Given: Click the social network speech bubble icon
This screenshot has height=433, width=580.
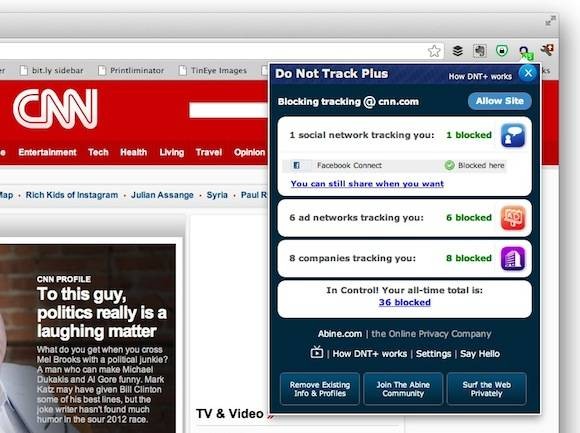Looking at the screenshot, I should (513, 135).
